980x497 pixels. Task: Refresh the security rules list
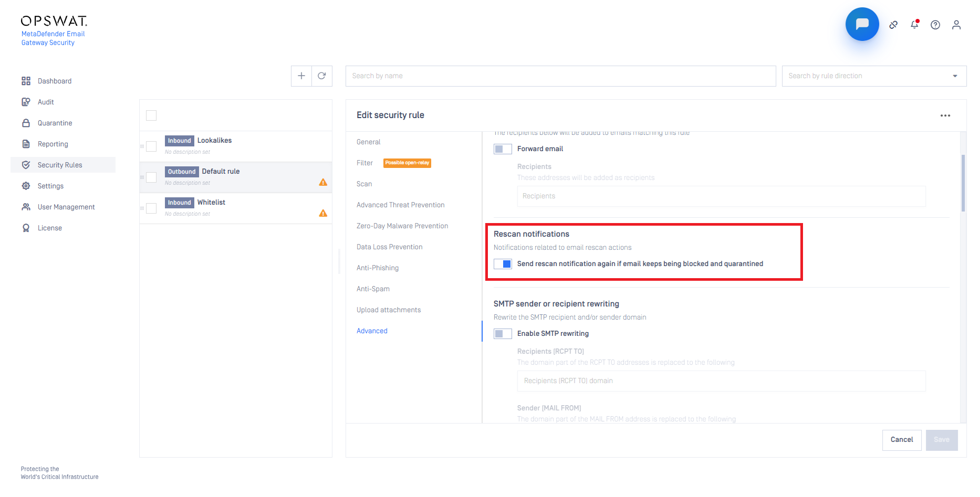point(322,76)
